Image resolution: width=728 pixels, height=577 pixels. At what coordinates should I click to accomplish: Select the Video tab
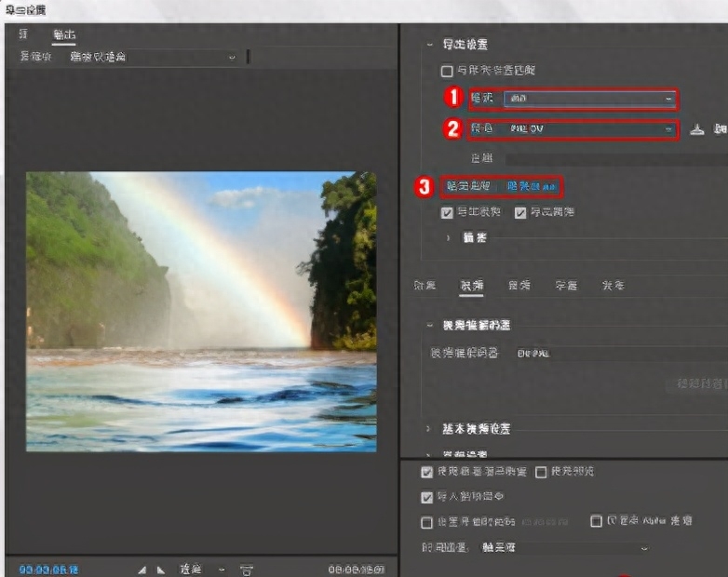(472, 286)
